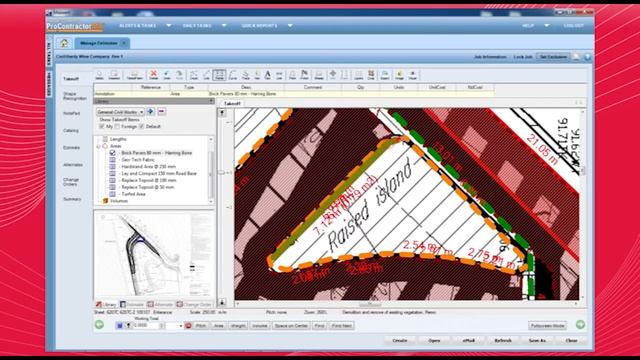The width and height of the screenshot is (640, 360).
Task: Check Lay and Compact 150 mm Road Base box
Action: [112, 173]
